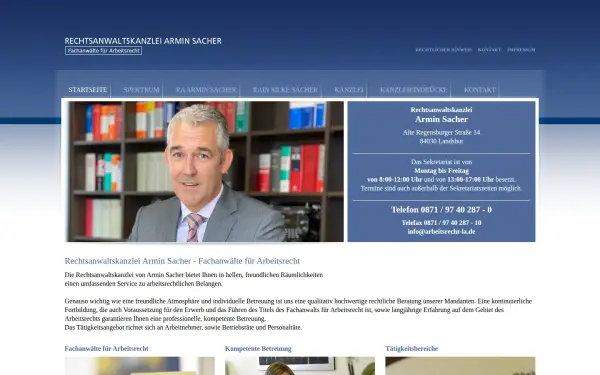Click the Rechtsanwaltskanzlei Armin Sacher logo
Image resolution: width=600 pixels, height=375 pixels.
[x=143, y=45]
